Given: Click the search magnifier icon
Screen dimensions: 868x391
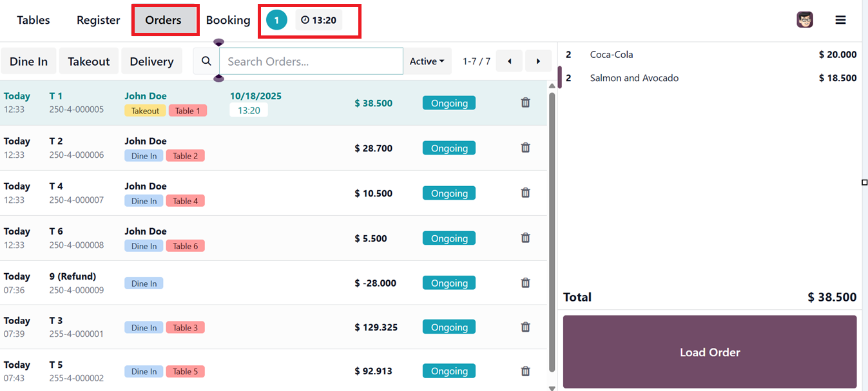Looking at the screenshot, I should coord(206,61).
